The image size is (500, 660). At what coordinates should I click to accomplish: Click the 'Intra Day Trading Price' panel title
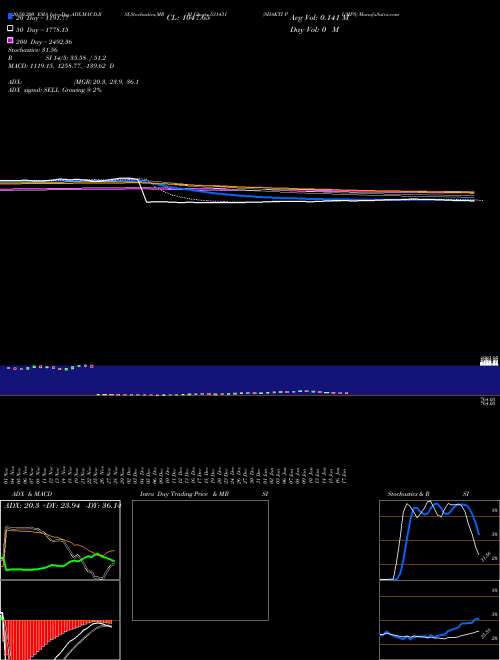184,494
